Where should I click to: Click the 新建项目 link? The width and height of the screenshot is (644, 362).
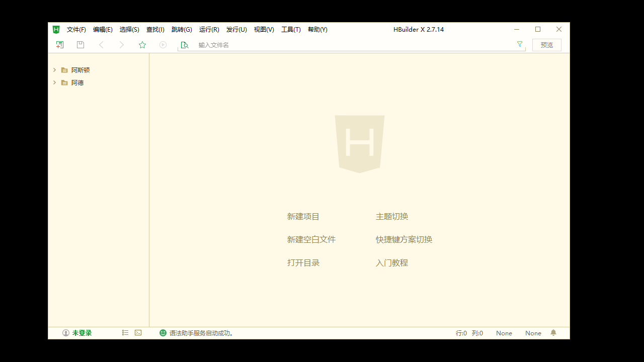[x=303, y=217]
